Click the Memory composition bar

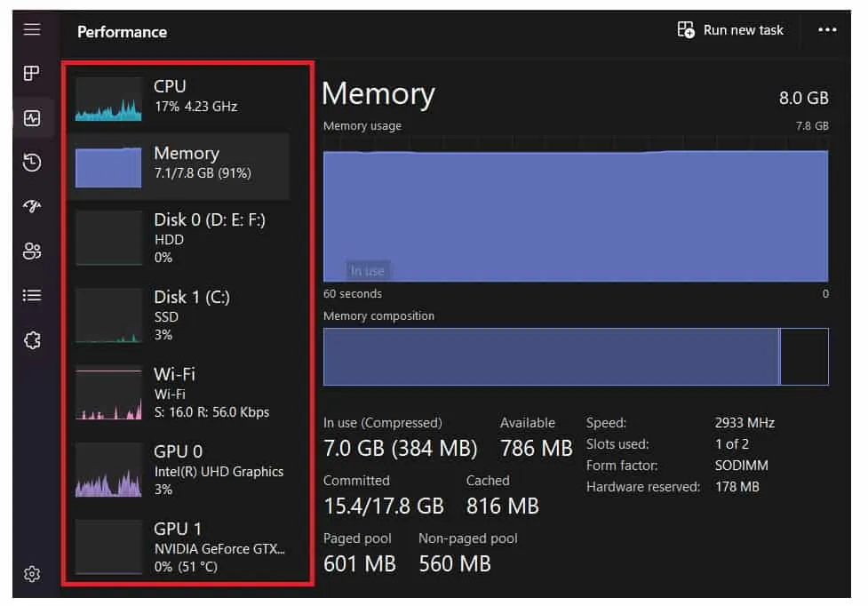coord(576,356)
